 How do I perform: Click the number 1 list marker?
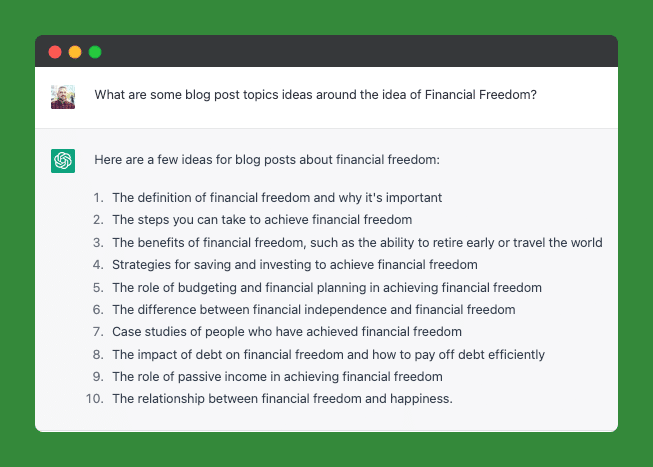(x=98, y=197)
